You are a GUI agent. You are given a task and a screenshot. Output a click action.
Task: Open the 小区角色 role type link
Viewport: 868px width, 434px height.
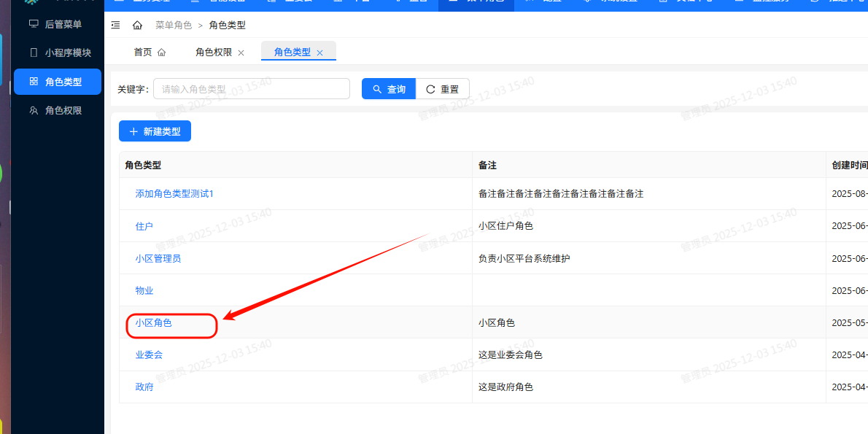click(x=153, y=322)
